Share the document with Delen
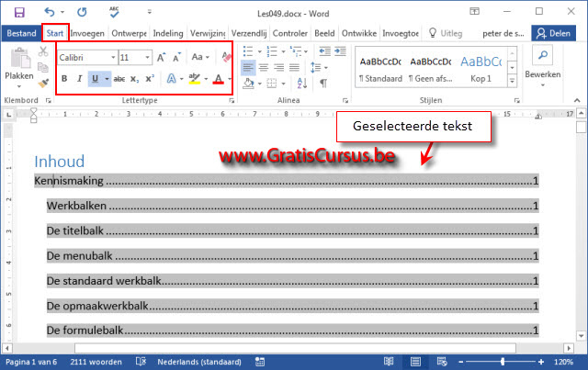 click(x=553, y=33)
